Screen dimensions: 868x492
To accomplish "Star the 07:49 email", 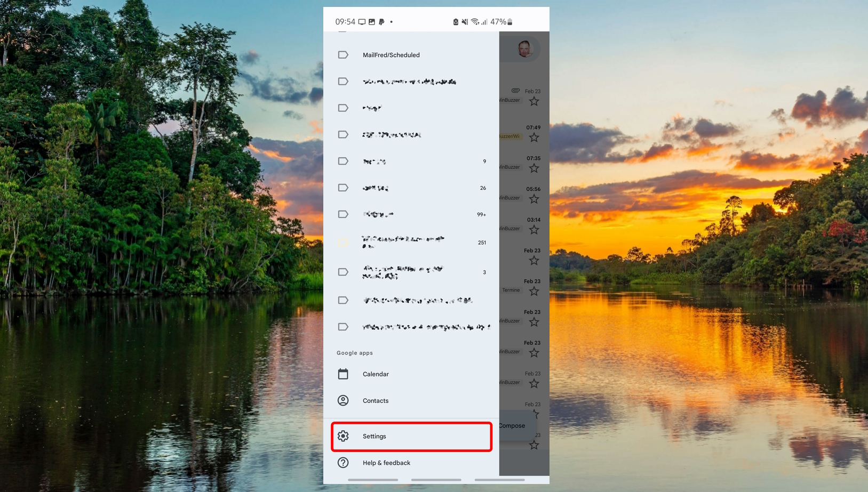I will [534, 138].
